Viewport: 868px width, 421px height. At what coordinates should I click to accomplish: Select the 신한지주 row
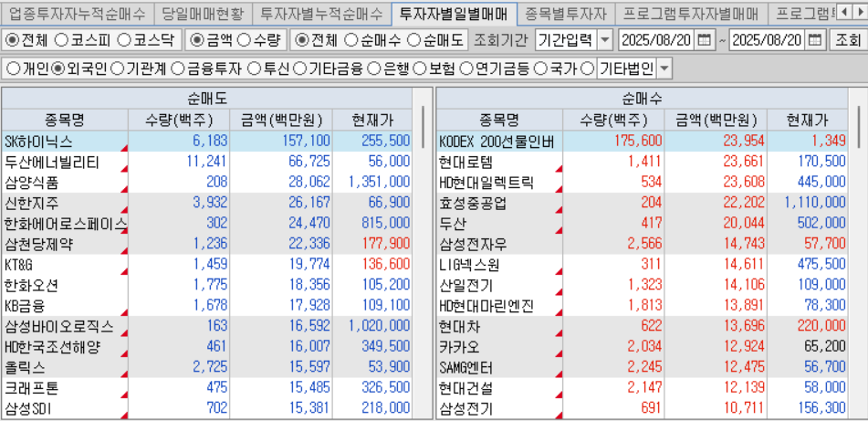click(207, 203)
